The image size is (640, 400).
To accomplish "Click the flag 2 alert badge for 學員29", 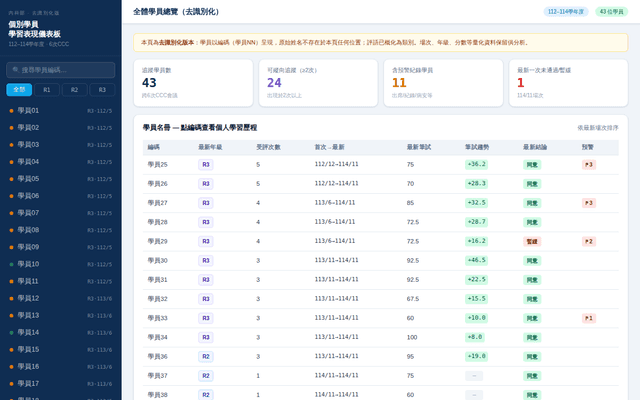I will click(589, 241).
